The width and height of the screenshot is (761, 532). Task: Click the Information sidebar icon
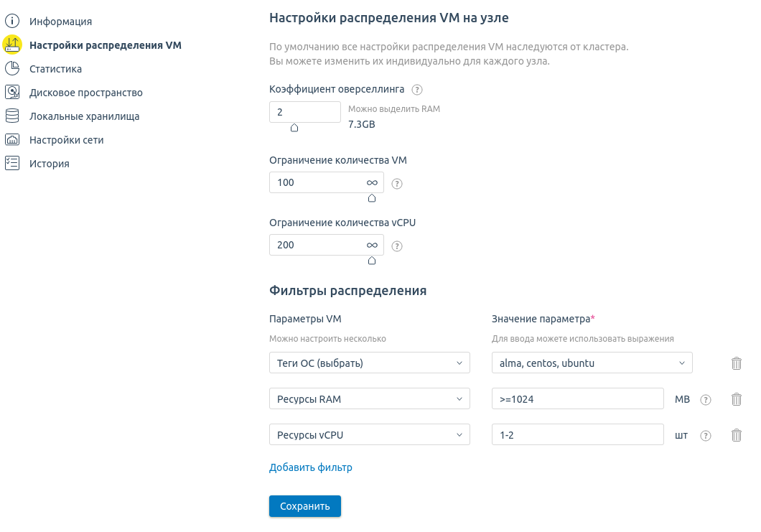point(12,22)
